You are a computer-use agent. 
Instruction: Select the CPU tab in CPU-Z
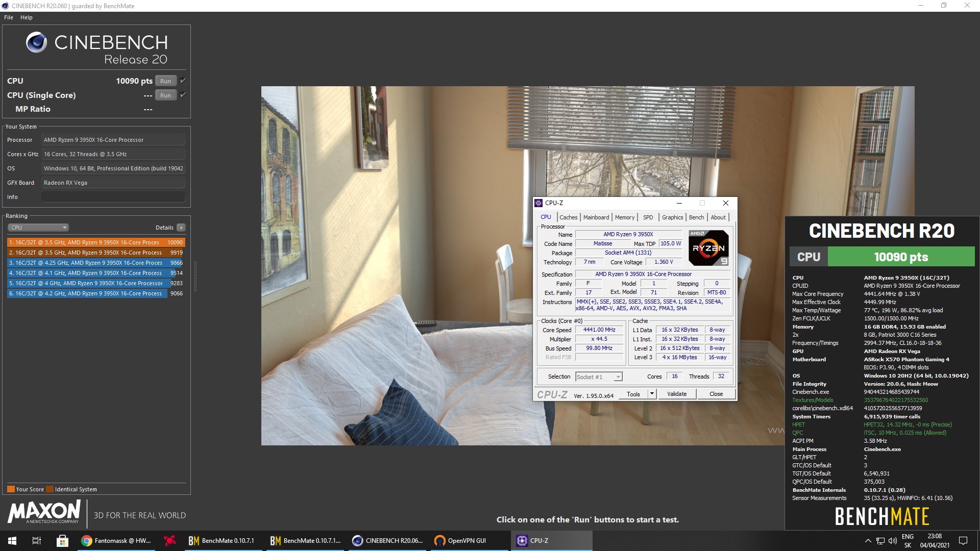pyautogui.click(x=546, y=217)
